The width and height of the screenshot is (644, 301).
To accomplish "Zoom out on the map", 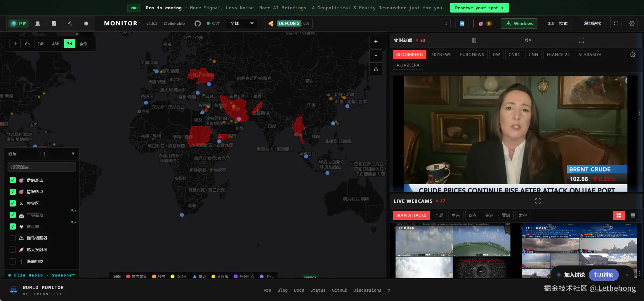I will [376, 55].
